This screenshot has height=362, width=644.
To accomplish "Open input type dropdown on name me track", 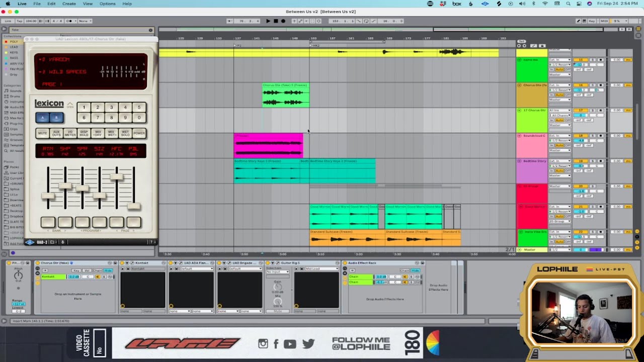I will coord(559,60).
